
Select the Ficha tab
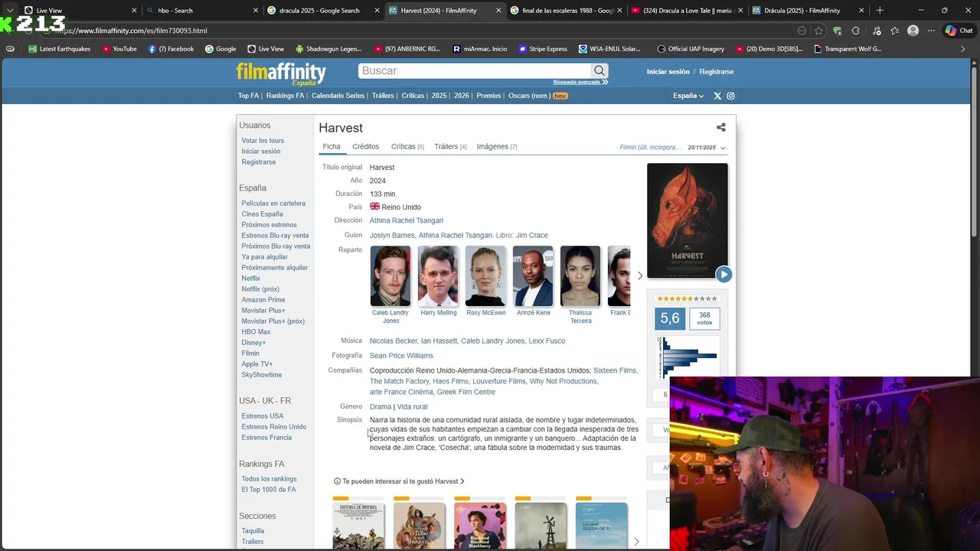click(332, 146)
